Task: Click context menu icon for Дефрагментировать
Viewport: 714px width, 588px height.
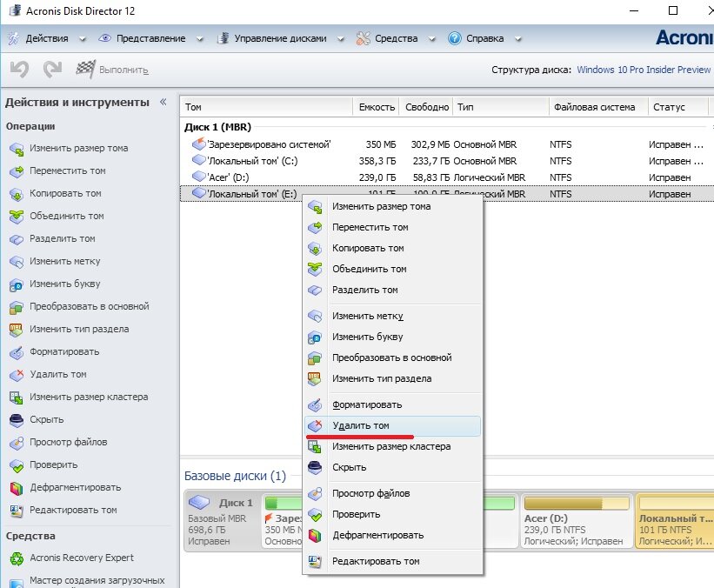Action: pyautogui.click(x=315, y=536)
